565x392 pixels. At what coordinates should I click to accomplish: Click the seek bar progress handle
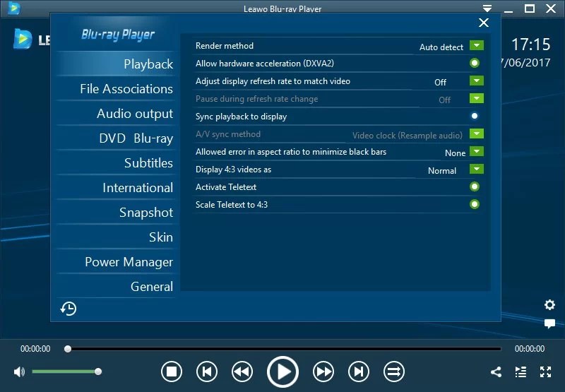[x=67, y=349]
